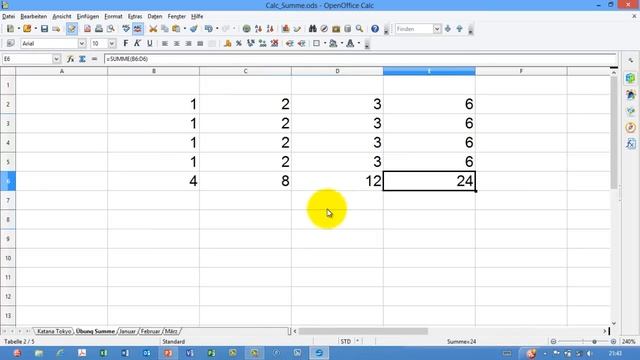Click the Export as PDF icon
The width and height of the screenshot is (640, 360).
(87, 29)
